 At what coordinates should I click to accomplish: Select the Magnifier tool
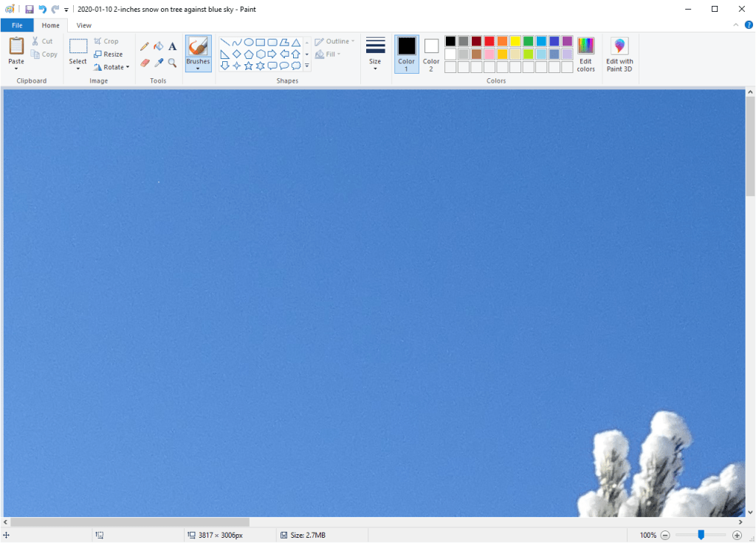tap(173, 63)
